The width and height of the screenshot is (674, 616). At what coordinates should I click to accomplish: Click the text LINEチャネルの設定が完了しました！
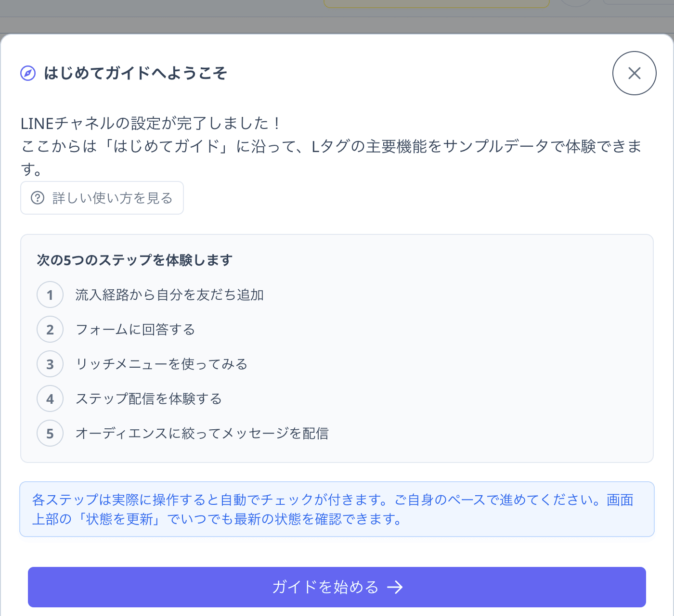(x=151, y=123)
